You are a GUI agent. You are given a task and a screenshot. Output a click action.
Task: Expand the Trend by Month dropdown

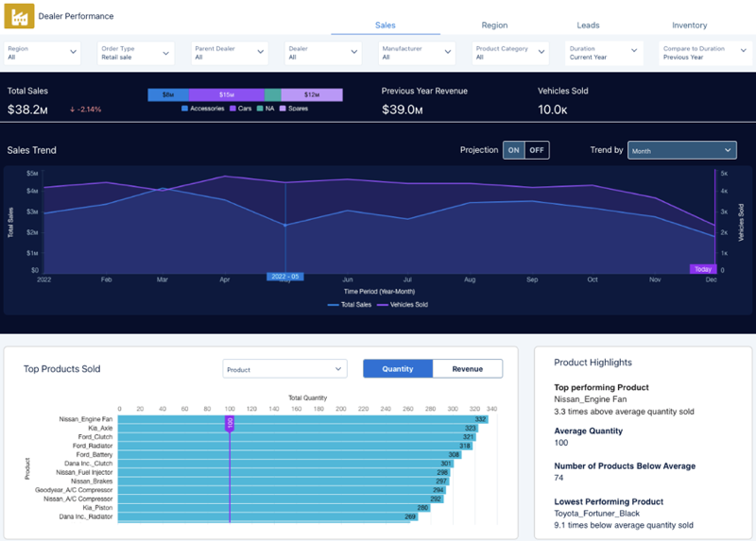[x=681, y=150]
